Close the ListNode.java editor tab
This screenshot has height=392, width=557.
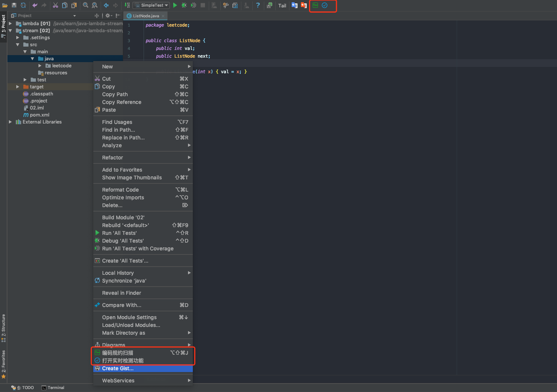point(163,16)
